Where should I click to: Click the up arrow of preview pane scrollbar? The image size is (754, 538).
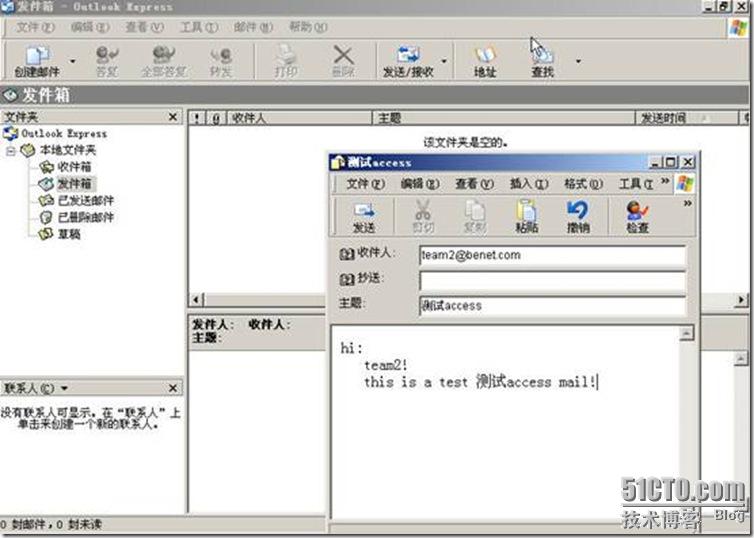(x=741, y=359)
